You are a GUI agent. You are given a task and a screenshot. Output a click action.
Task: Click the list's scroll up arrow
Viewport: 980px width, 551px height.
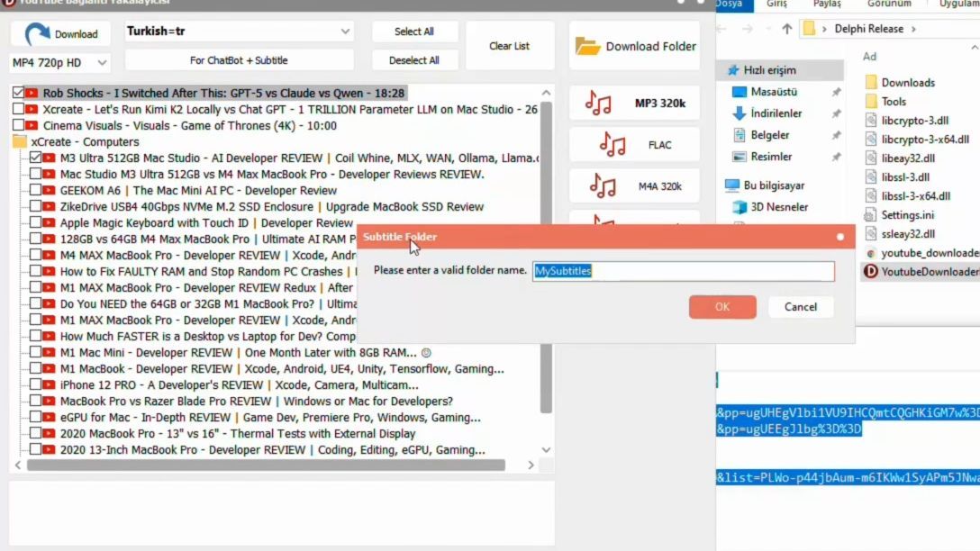(x=546, y=93)
